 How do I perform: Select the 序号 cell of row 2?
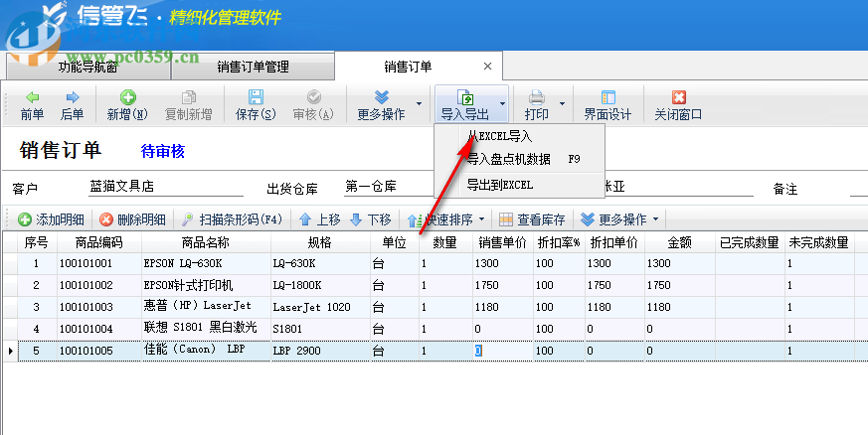pyautogui.click(x=37, y=285)
